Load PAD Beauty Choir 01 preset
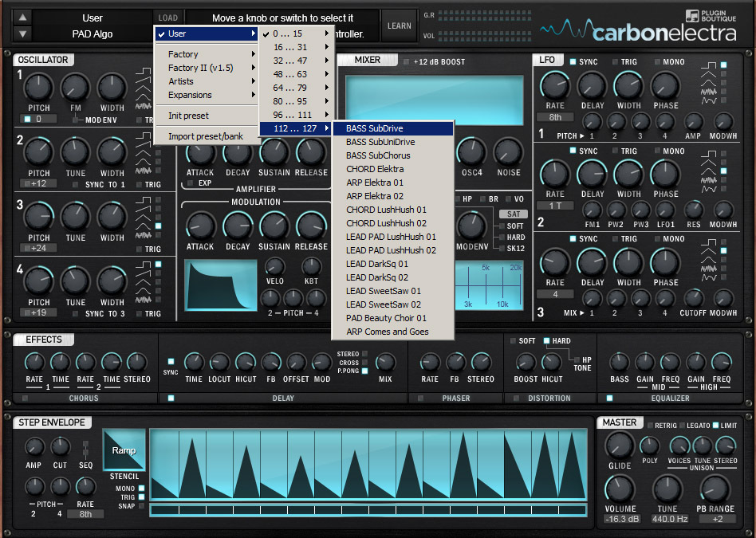 (393, 318)
